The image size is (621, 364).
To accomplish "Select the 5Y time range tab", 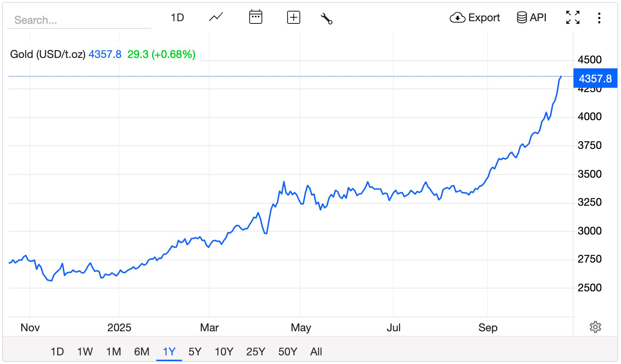I will [x=195, y=351].
